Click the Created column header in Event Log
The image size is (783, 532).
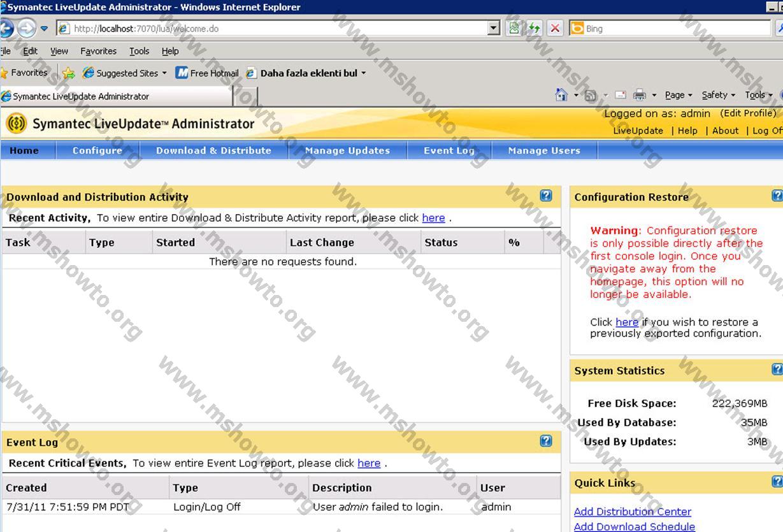coord(85,487)
